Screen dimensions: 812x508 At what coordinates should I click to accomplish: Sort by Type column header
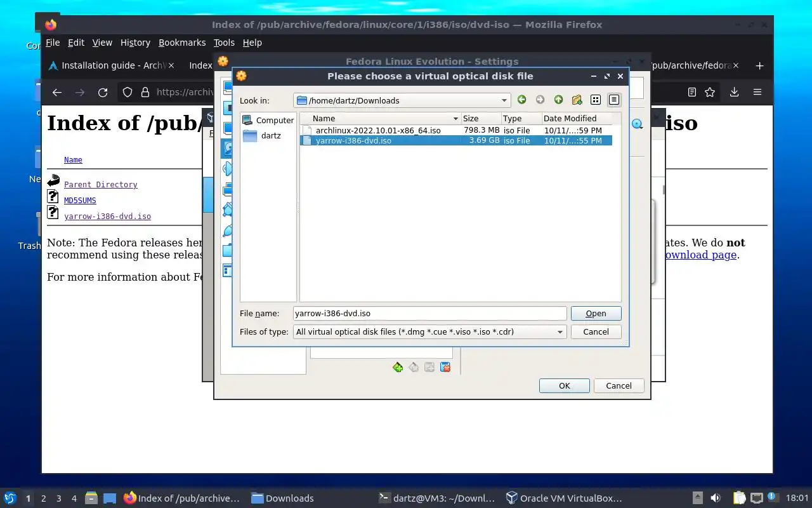[x=521, y=119]
